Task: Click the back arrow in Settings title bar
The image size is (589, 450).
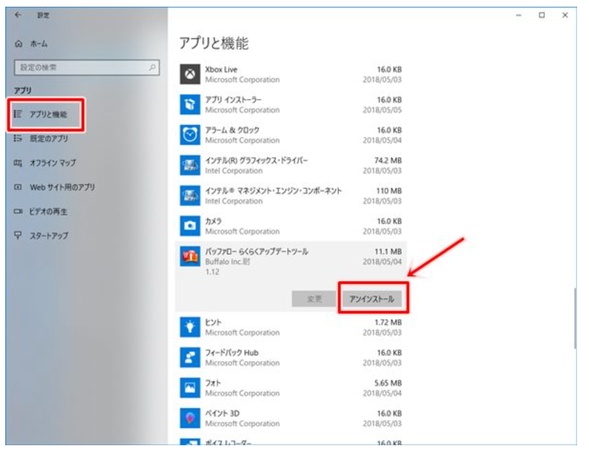Action: 18,15
